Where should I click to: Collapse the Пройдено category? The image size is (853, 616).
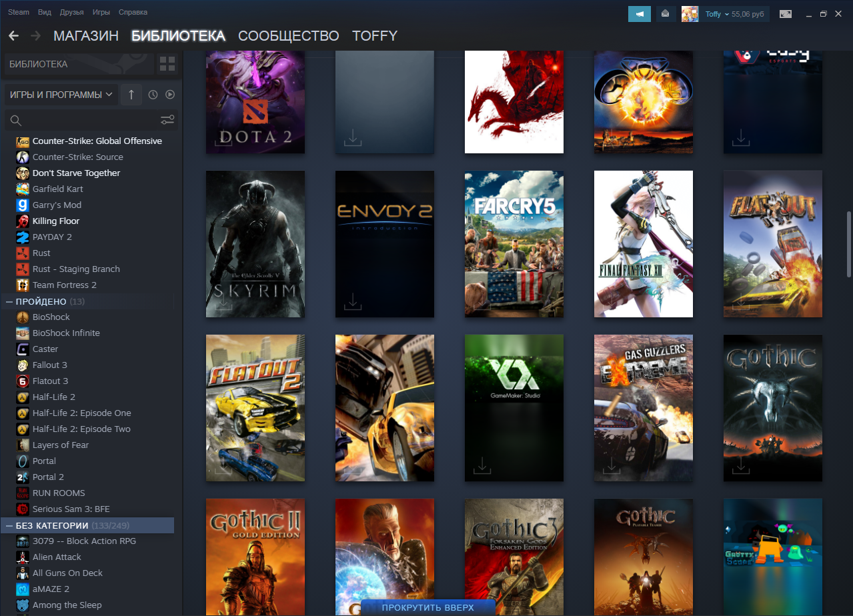(x=10, y=302)
